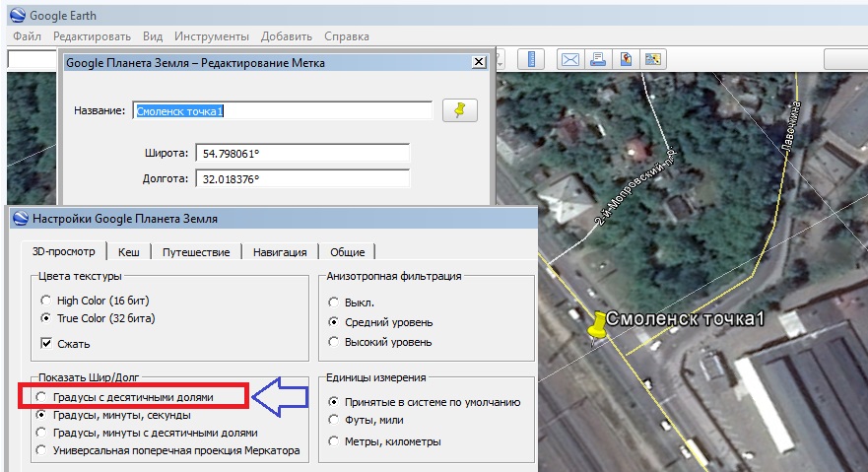This screenshot has height=472, width=868.
Task: Toggle the Сжать checkbox
Action: point(46,344)
